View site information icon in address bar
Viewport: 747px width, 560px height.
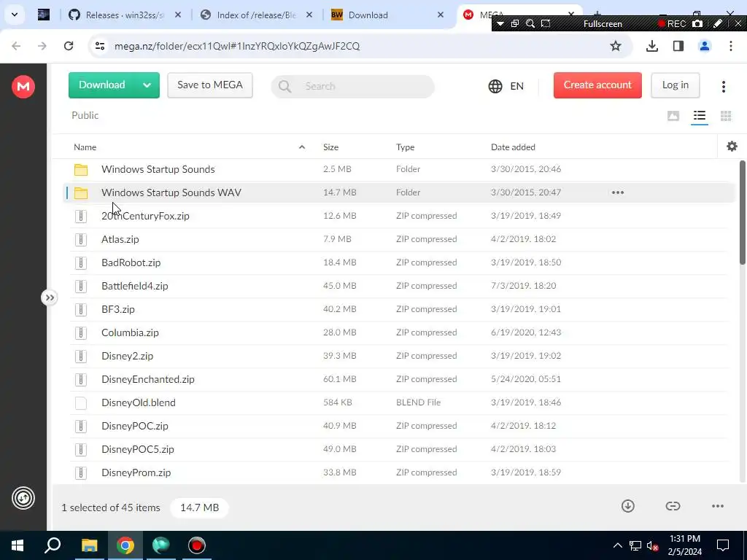coord(100,46)
